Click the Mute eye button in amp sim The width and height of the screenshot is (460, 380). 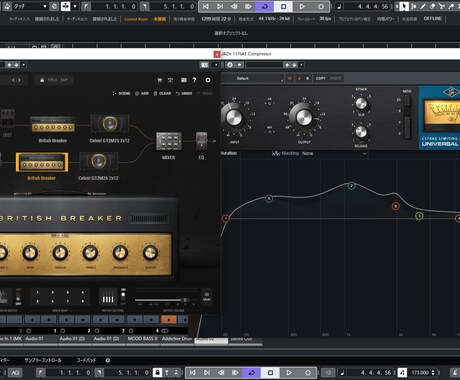207,296
